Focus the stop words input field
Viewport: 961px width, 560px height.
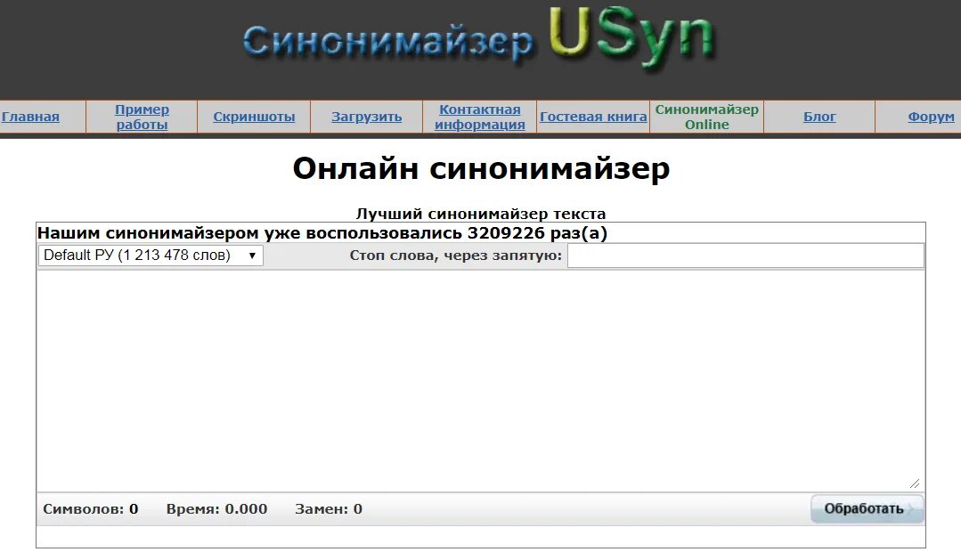click(x=745, y=256)
